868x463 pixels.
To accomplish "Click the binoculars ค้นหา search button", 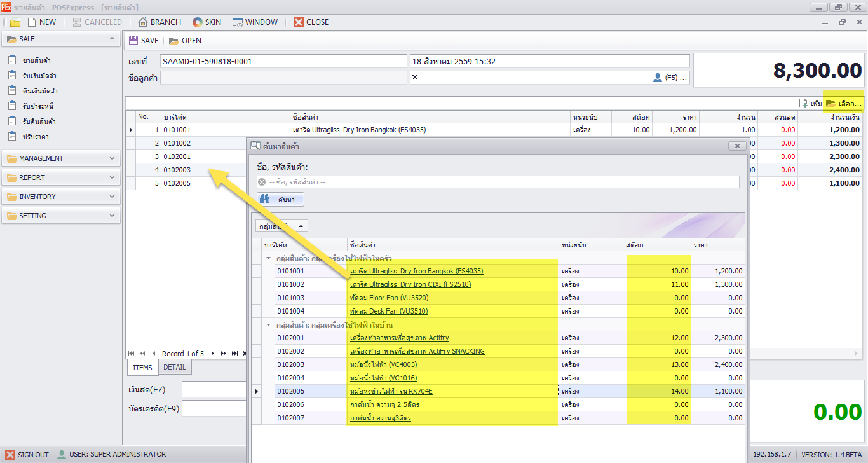I will 280,200.
